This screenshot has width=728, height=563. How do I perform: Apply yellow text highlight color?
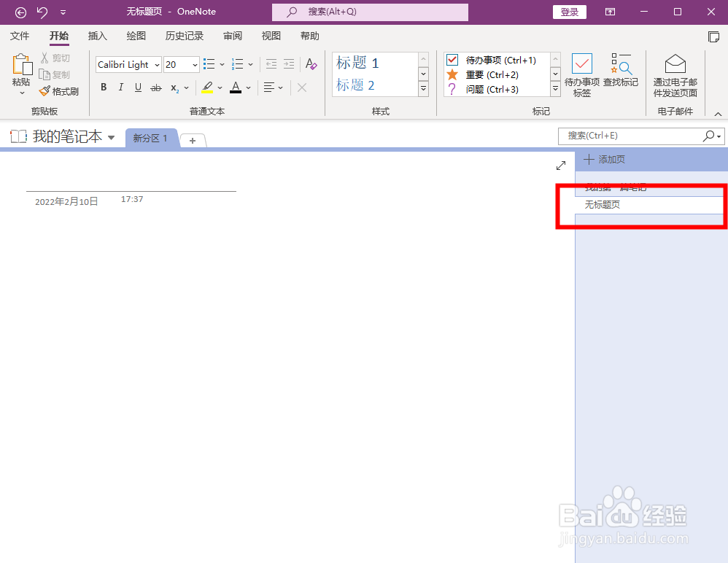pos(207,88)
